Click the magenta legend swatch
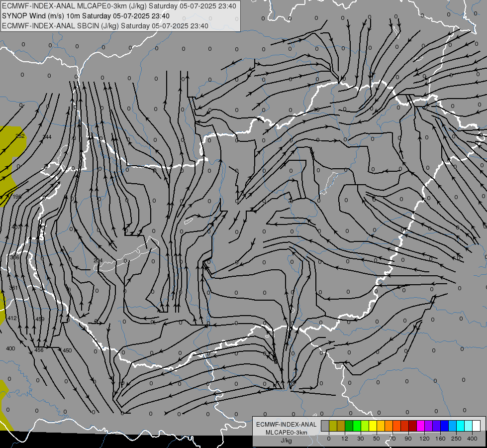487x448 pixels. pyautogui.click(x=420, y=426)
